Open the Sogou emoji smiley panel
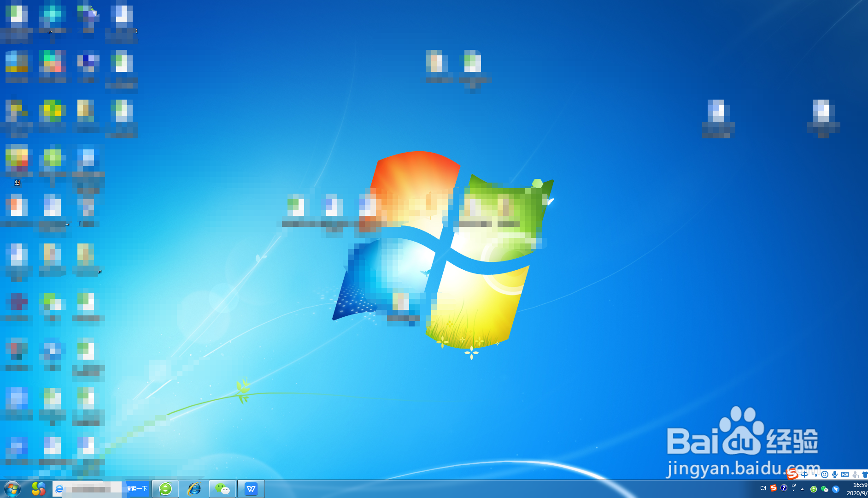 pyautogui.click(x=825, y=474)
